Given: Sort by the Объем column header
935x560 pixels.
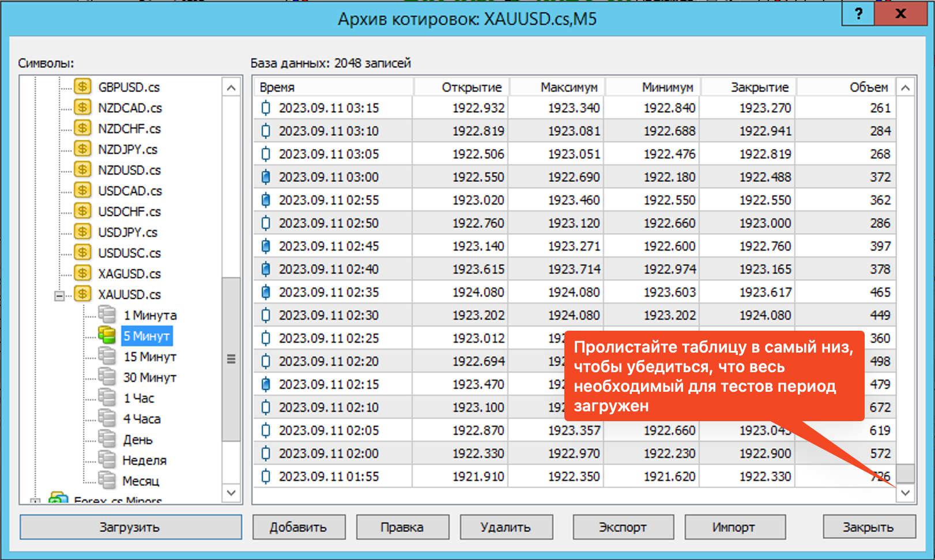Looking at the screenshot, I should (845, 88).
